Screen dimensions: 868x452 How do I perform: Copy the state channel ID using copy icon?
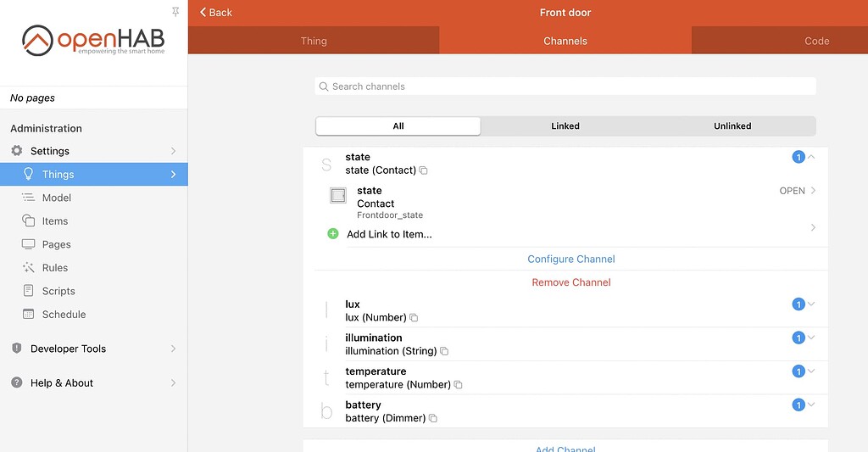tap(424, 170)
